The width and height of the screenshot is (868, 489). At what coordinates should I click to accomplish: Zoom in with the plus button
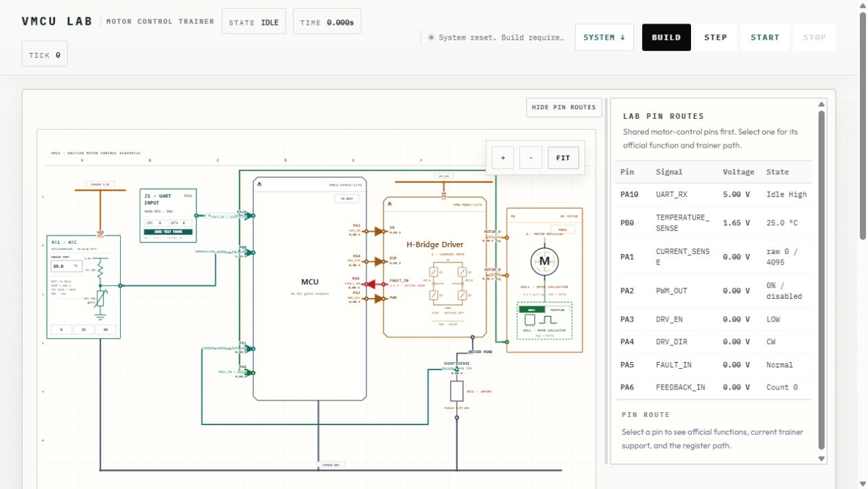tap(503, 158)
